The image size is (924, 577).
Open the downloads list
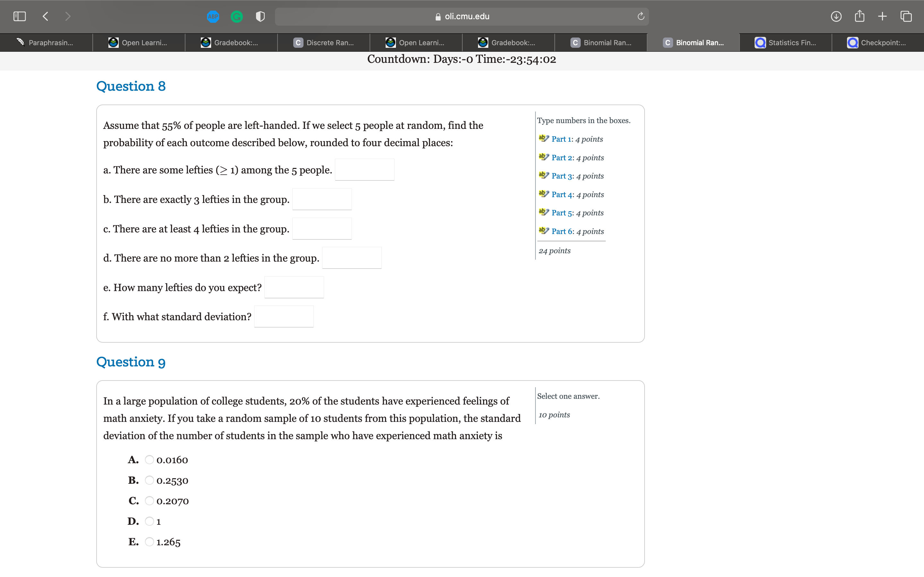pyautogui.click(x=836, y=16)
